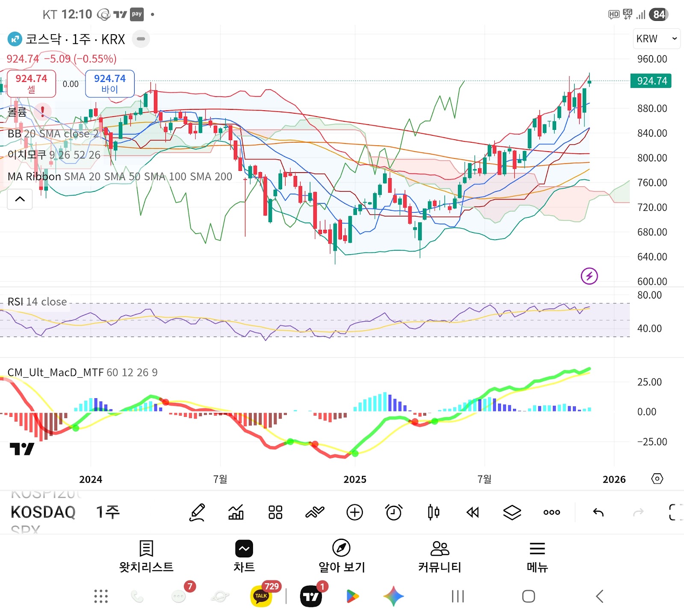Toggle the minus button beside KRX title

tap(141, 39)
